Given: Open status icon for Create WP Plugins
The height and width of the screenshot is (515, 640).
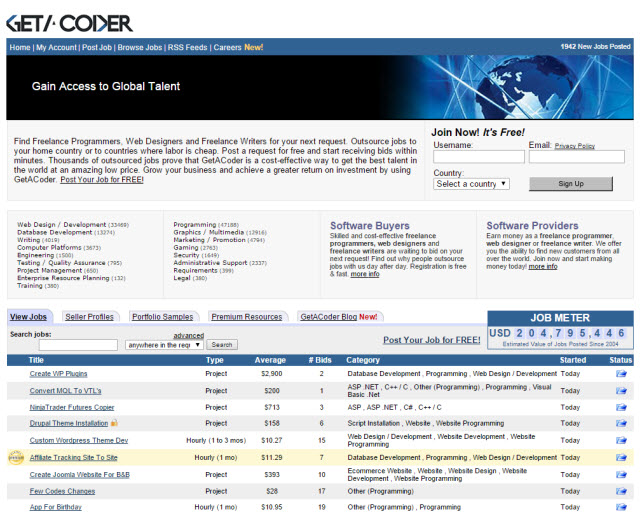Looking at the screenshot, I should (x=621, y=373).
